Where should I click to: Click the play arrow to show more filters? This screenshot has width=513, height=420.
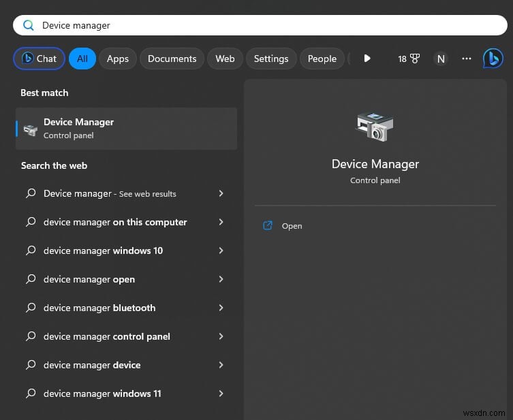pos(367,59)
